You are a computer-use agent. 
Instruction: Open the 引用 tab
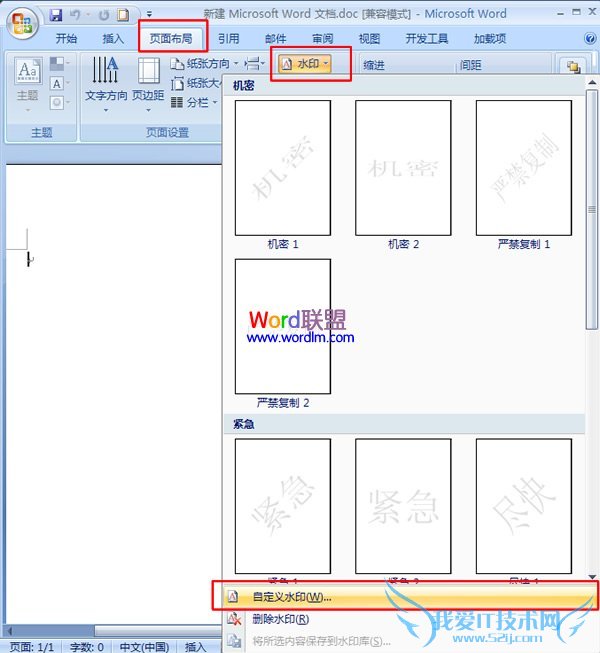click(x=228, y=39)
